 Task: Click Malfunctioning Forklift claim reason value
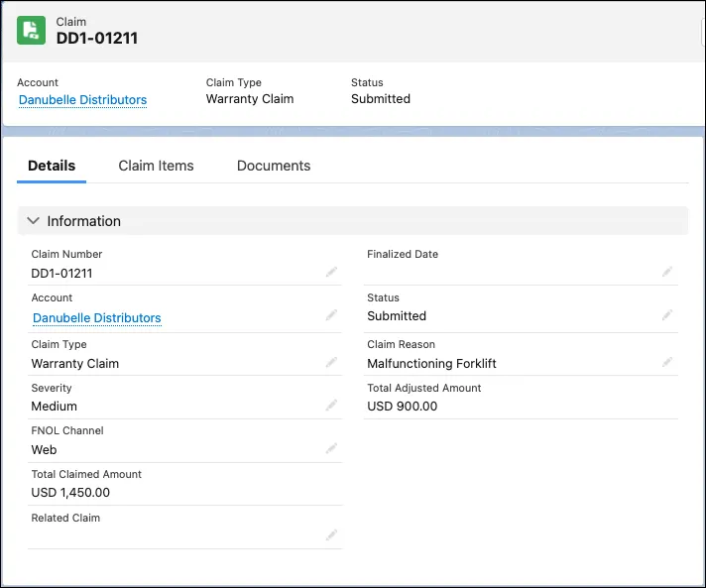(431, 363)
